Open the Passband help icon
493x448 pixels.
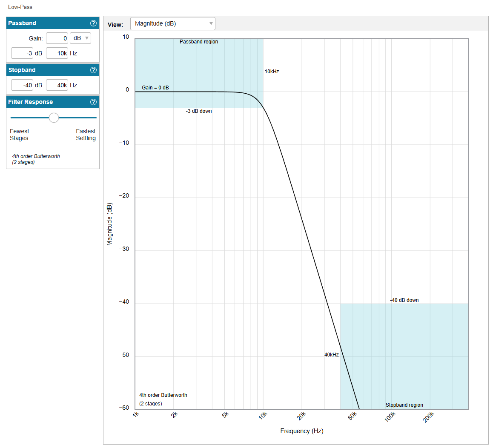[x=93, y=23]
